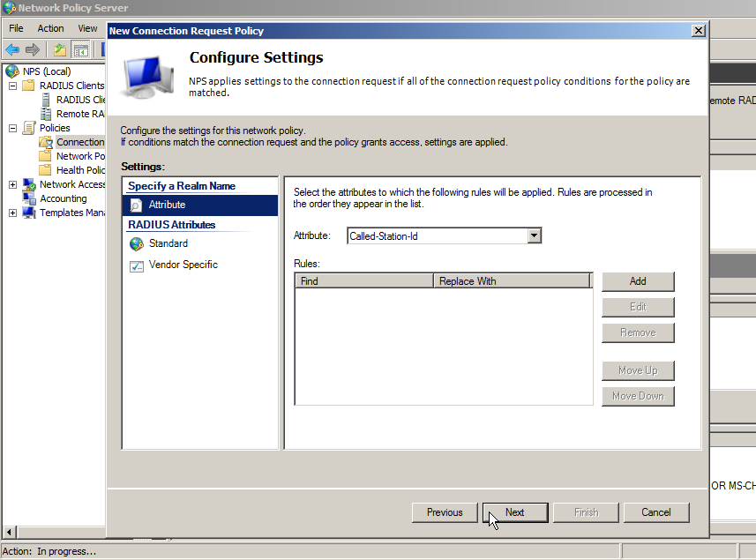Expand the Templates Management node
The width and height of the screenshot is (756, 560).
tap(12, 213)
